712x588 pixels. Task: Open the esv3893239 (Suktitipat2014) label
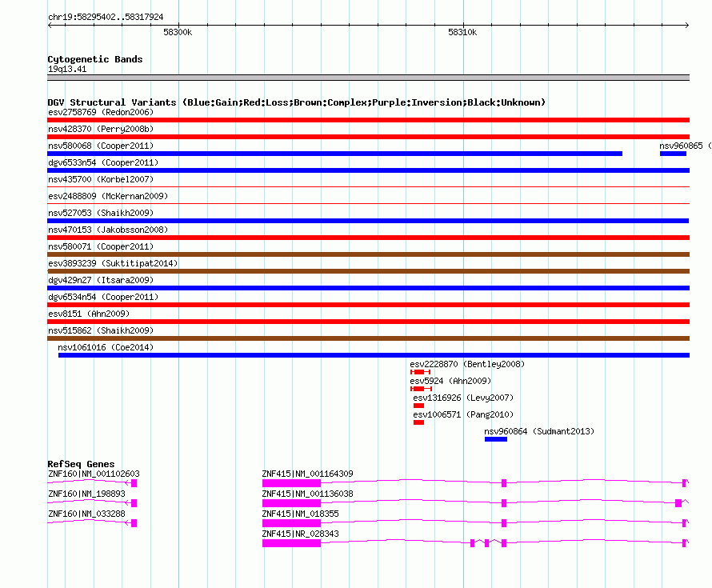click(113, 263)
